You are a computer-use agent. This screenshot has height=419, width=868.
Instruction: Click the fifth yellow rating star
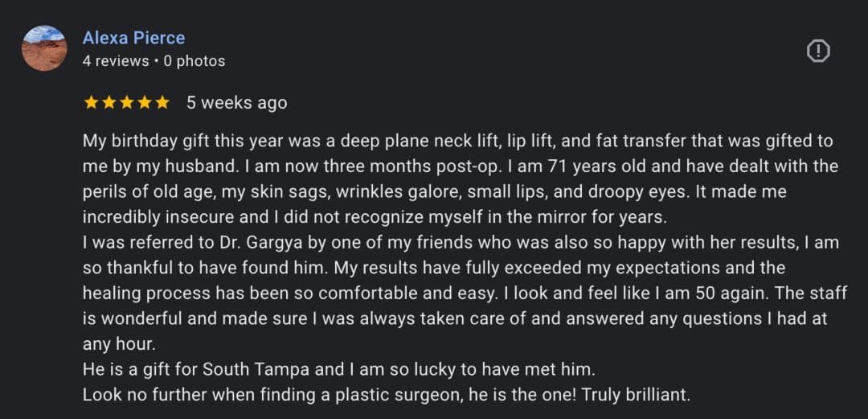162,103
